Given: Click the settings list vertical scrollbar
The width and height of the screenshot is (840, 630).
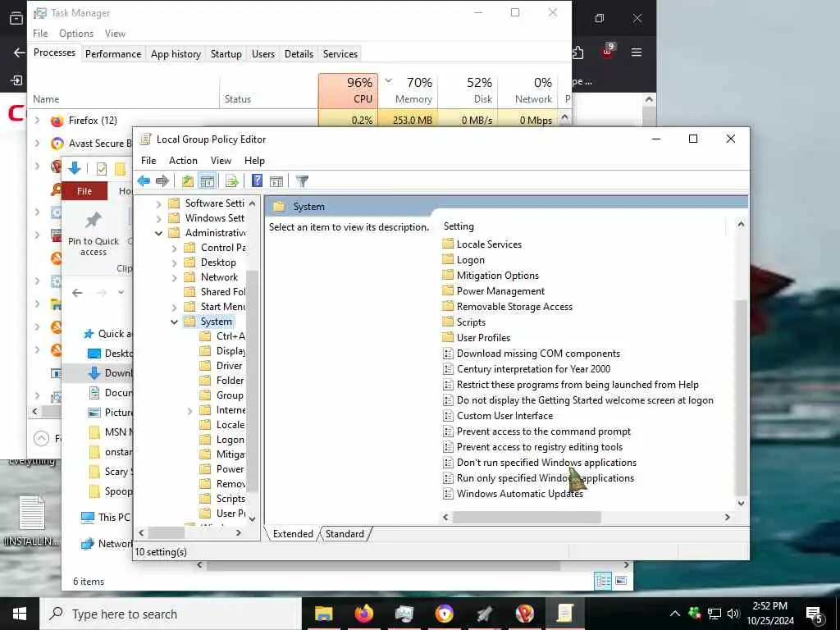Looking at the screenshot, I should click(x=741, y=396).
